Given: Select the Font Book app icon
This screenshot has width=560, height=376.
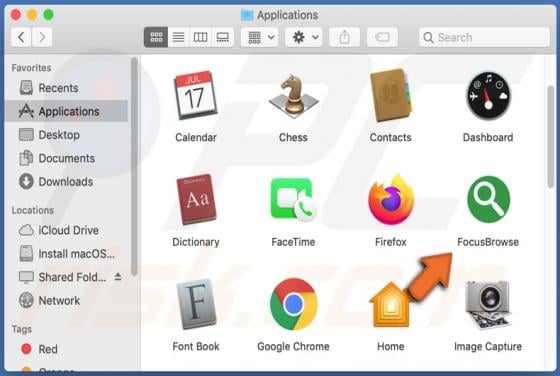Looking at the screenshot, I should [196, 304].
